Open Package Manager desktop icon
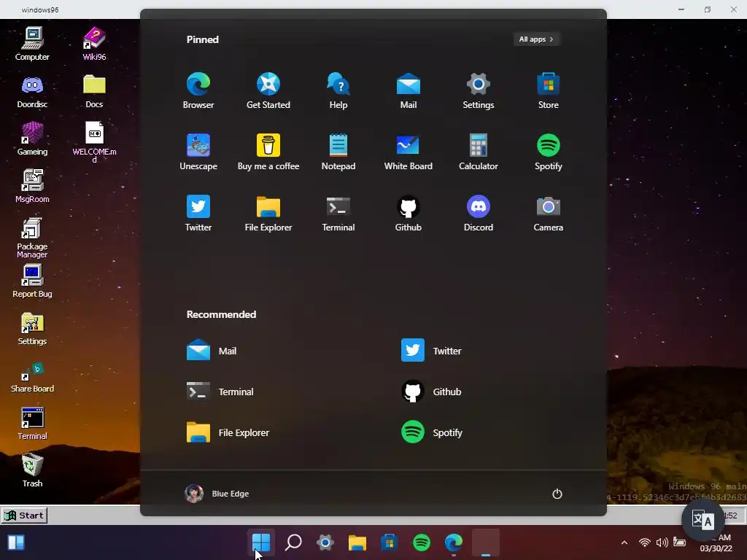747x560 pixels. click(x=32, y=238)
